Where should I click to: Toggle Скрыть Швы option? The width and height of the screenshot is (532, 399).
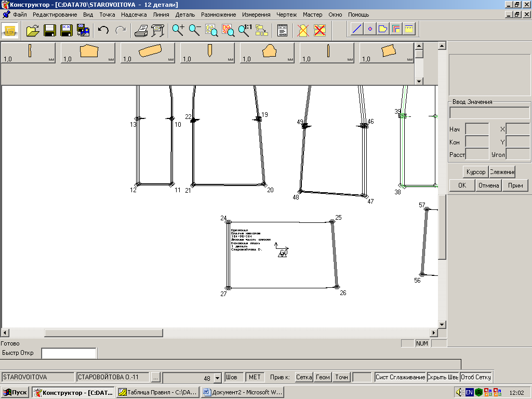(443, 377)
